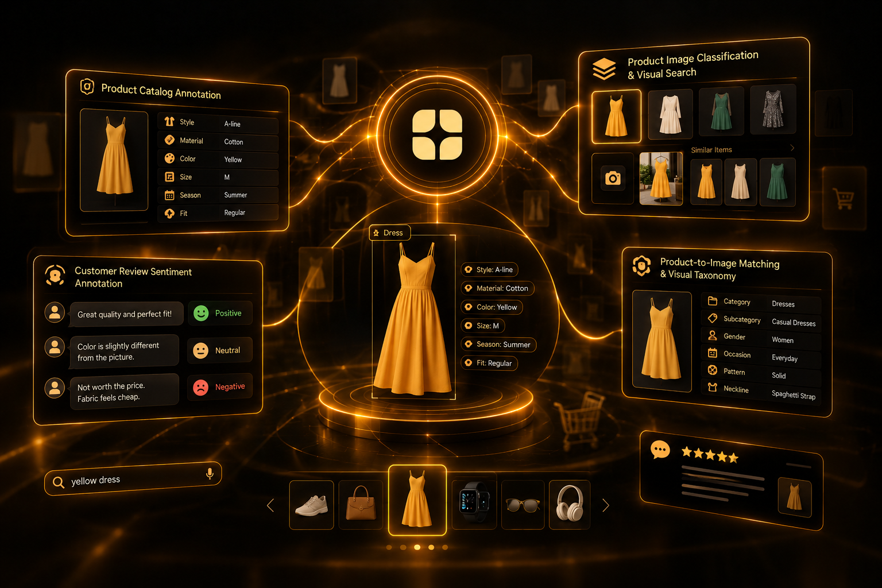
Task: Click the stacked layers icon in Classification panel
Action: 604,69
